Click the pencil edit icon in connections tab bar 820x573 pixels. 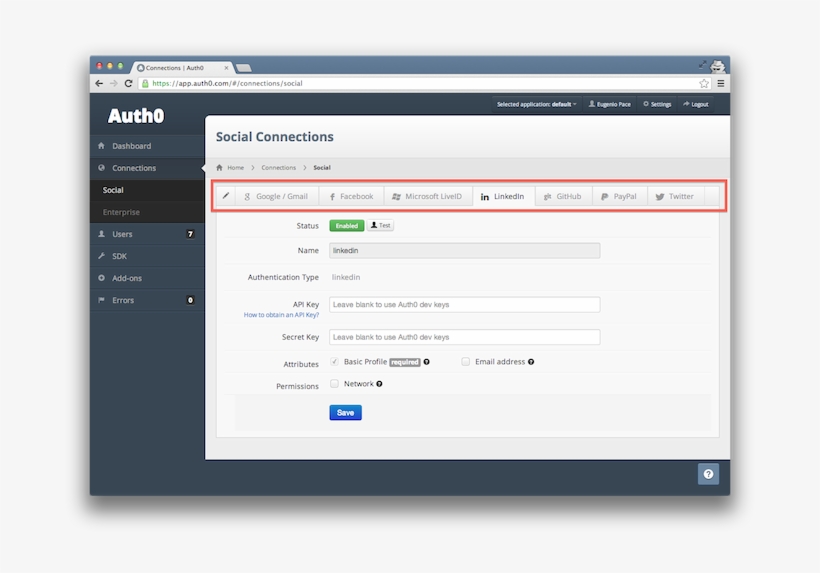(x=226, y=196)
